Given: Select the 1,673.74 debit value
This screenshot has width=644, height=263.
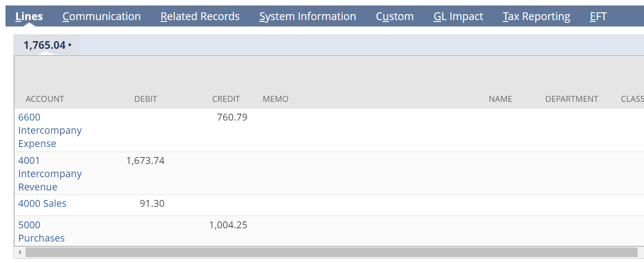Looking at the screenshot, I should [x=145, y=161].
